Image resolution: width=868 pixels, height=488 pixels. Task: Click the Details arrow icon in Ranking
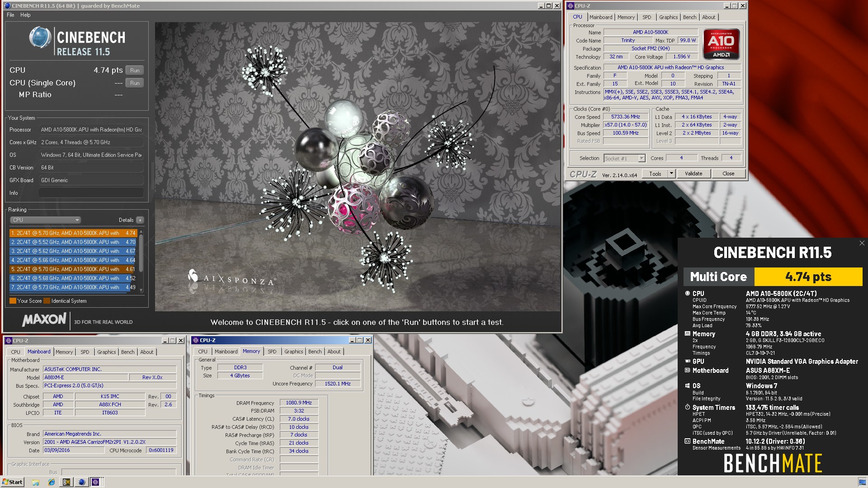pyautogui.click(x=140, y=220)
